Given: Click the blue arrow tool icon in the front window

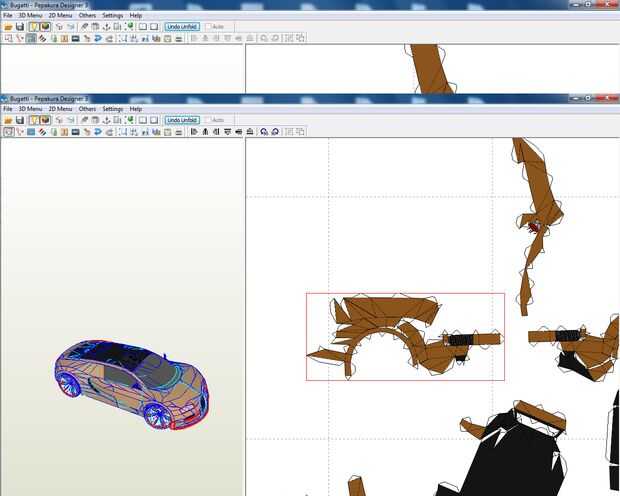Looking at the screenshot, I should pos(98,132).
